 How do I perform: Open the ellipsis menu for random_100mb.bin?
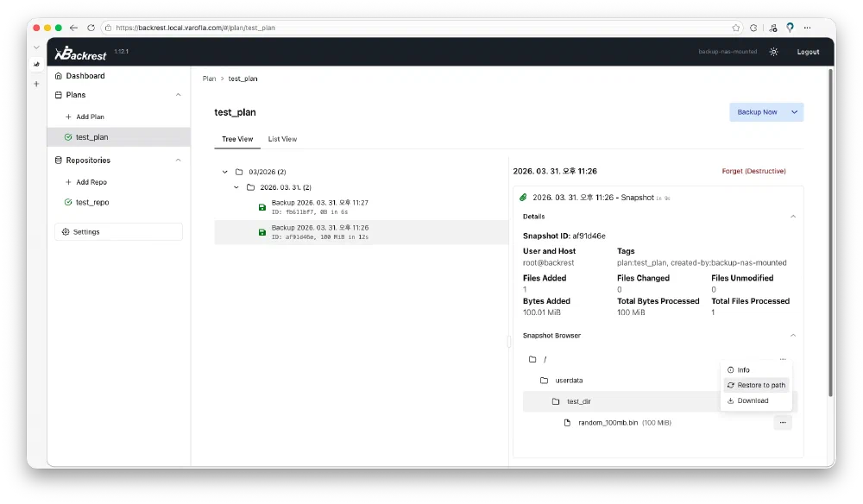(782, 423)
